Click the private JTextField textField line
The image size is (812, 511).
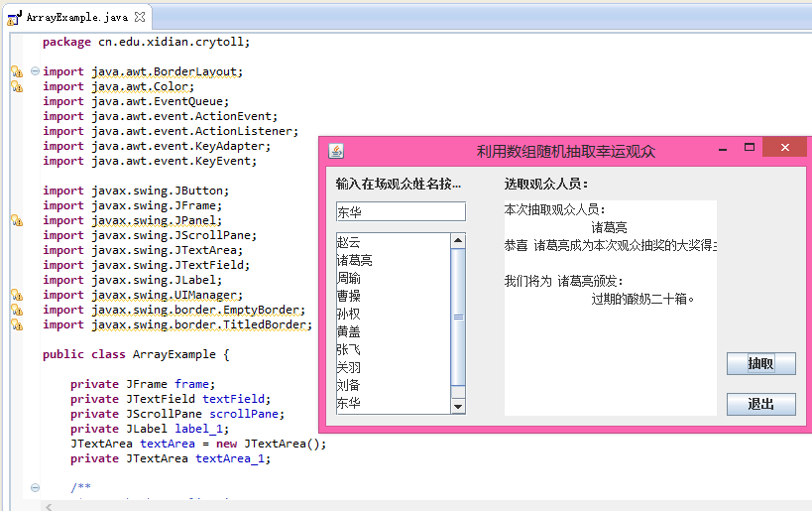click(171, 399)
